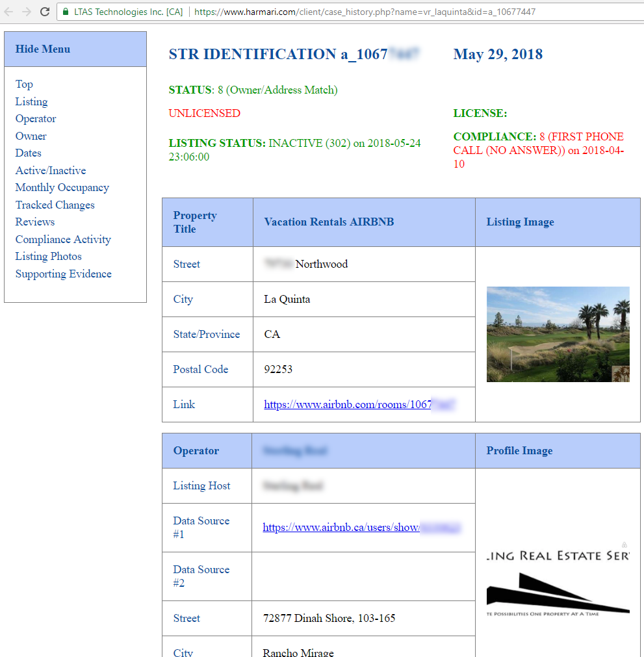
Task: Click the red UNLICENSED text
Action: pyautogui.click(x=205, y=113)
